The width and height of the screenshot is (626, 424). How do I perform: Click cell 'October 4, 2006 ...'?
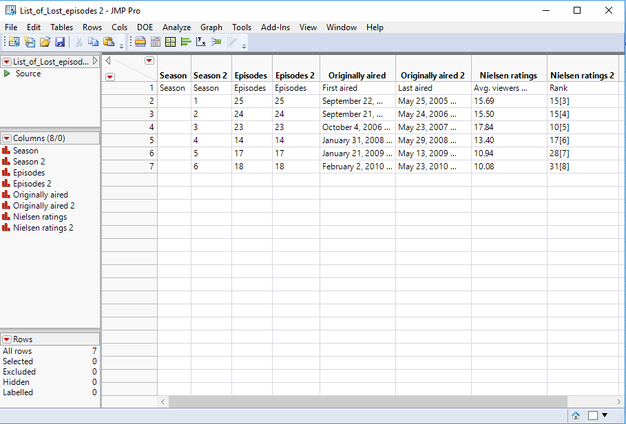[x=357, y=127]
